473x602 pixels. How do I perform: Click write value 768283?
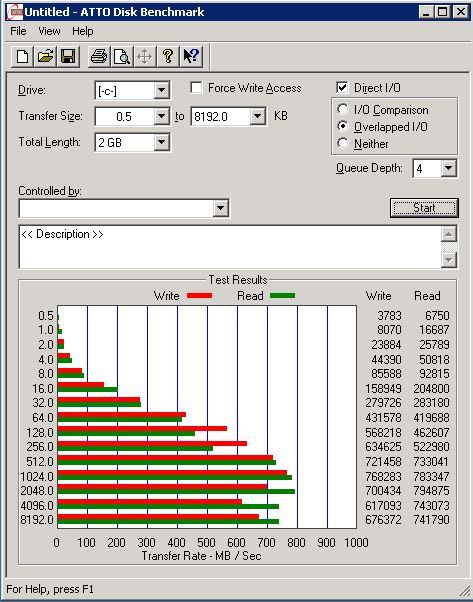(383, 476)
